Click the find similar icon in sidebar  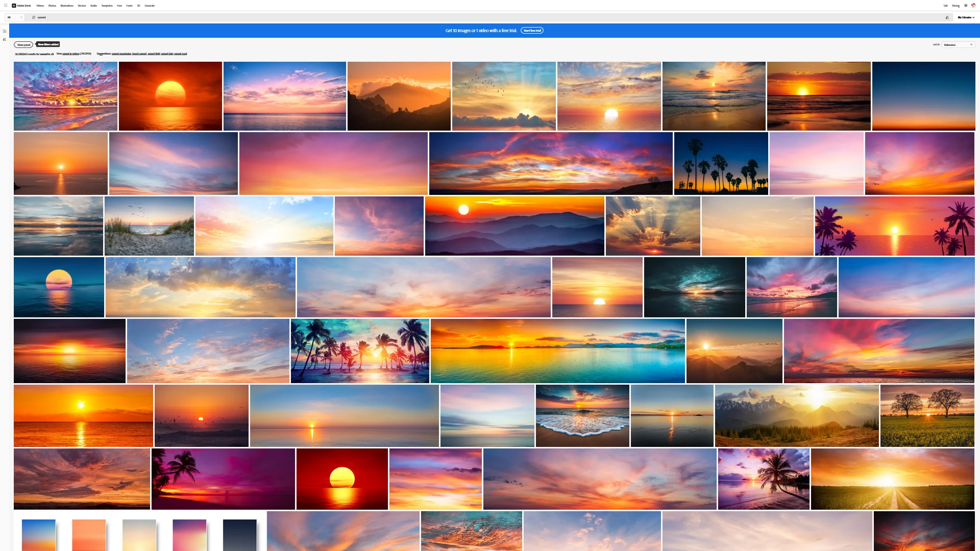[5, 39]
